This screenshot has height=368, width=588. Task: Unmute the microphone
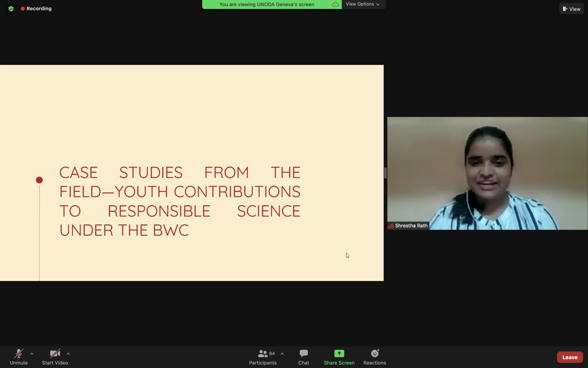click(19, 357)
